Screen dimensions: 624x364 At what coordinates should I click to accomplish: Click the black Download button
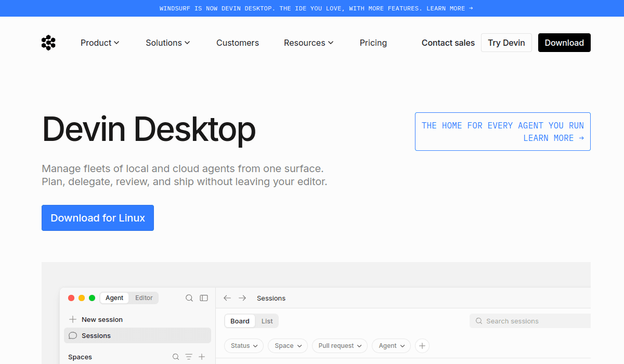[564, 43]
